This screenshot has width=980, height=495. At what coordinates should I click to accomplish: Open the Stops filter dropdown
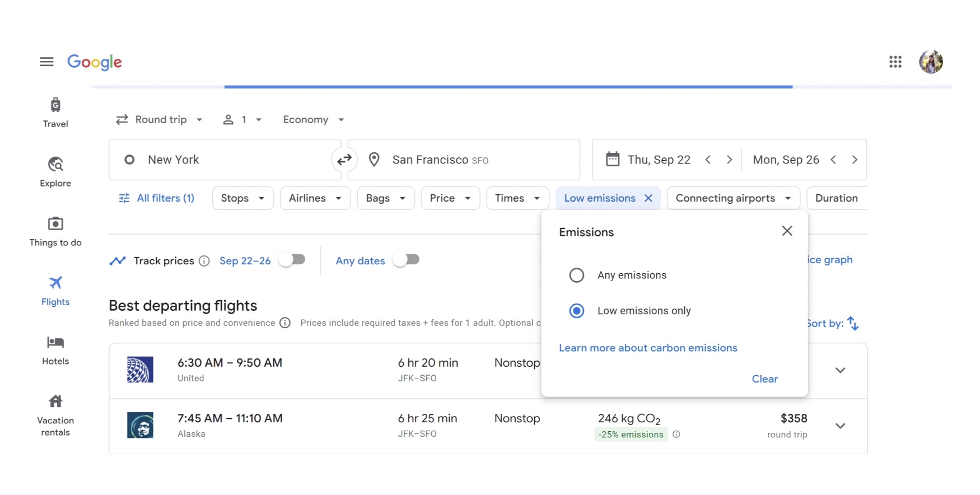(242, 198)
